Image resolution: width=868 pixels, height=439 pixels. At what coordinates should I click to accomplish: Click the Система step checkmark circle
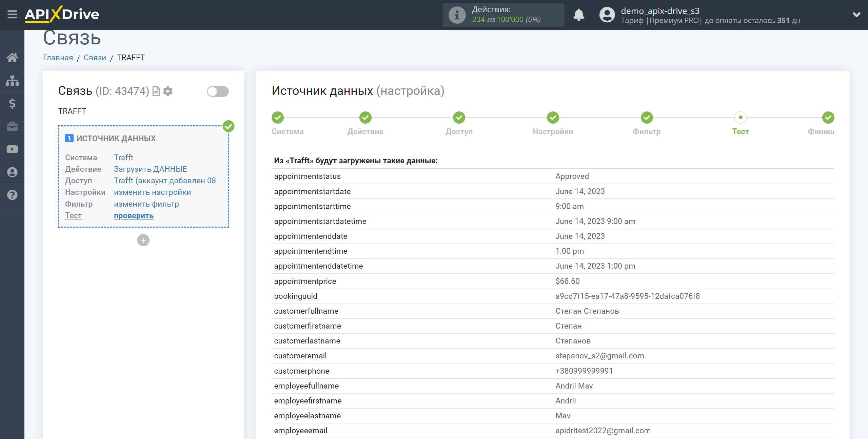pos(278,118)
